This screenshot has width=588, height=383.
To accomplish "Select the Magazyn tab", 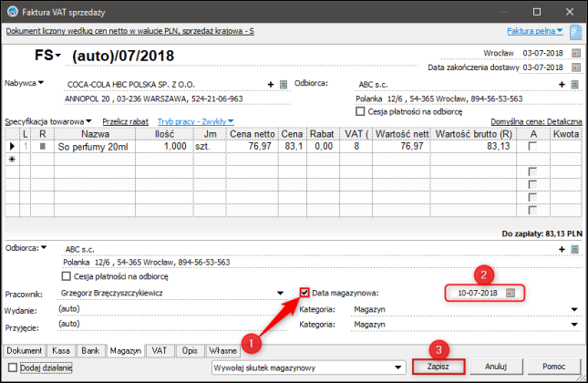I will point(126,351).
